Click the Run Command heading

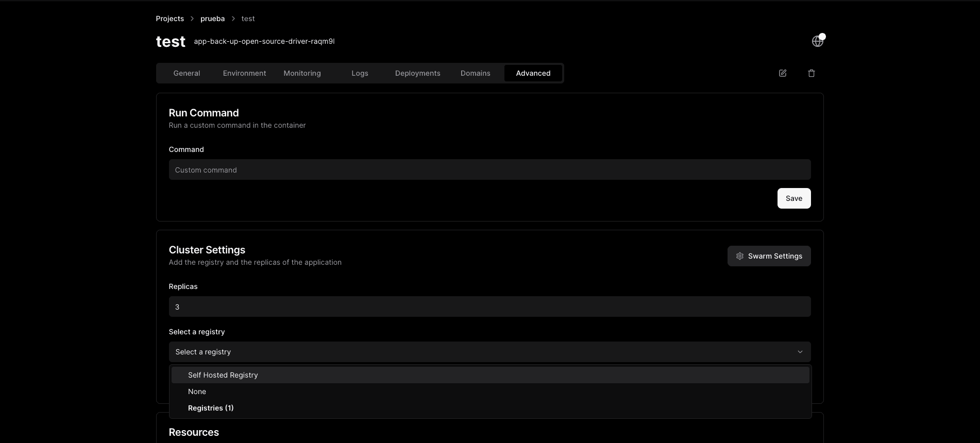point(204,113)
